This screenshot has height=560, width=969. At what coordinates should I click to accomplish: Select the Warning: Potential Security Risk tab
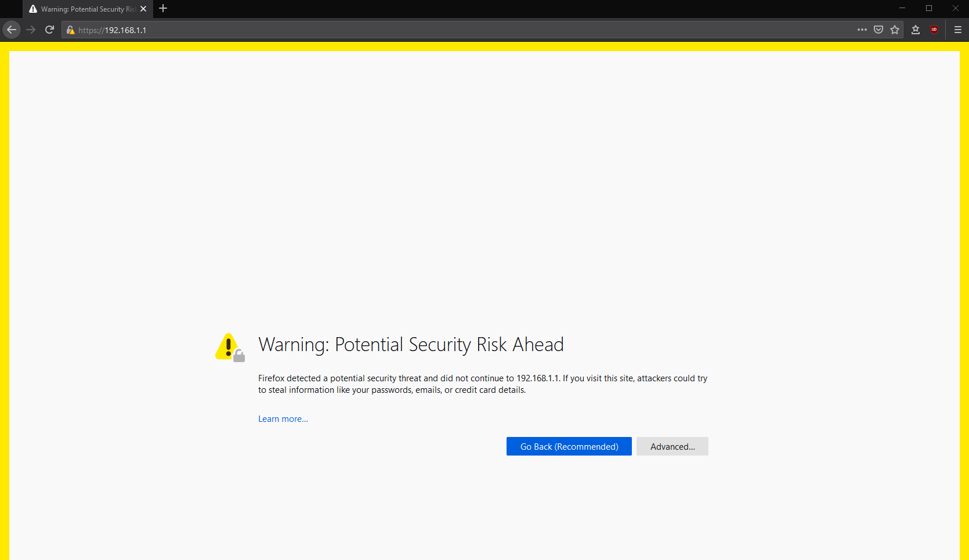(88, 9)
